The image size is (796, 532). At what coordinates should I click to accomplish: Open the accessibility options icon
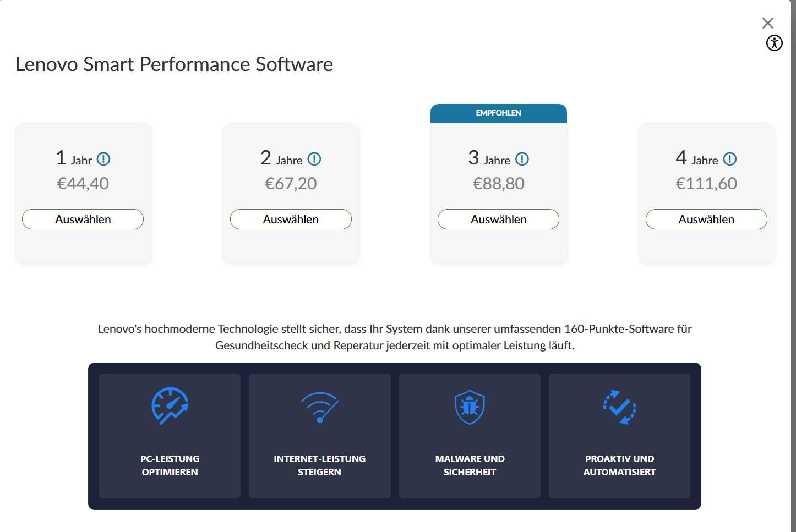[775, 43]
